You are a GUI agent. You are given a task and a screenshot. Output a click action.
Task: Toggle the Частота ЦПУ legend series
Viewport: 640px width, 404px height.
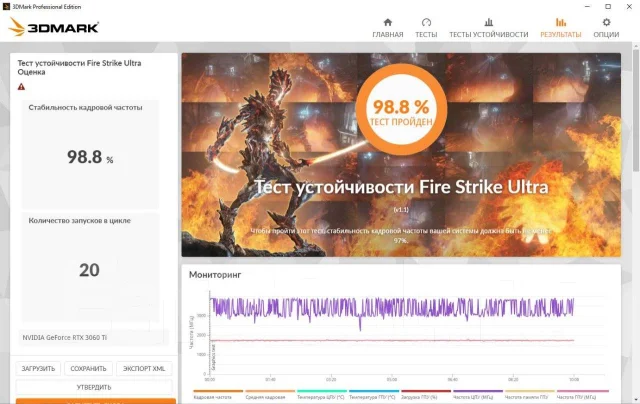coord(477,394)
